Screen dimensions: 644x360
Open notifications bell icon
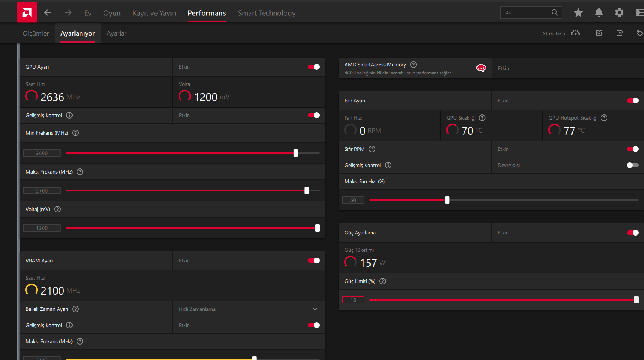click(599, 13)
